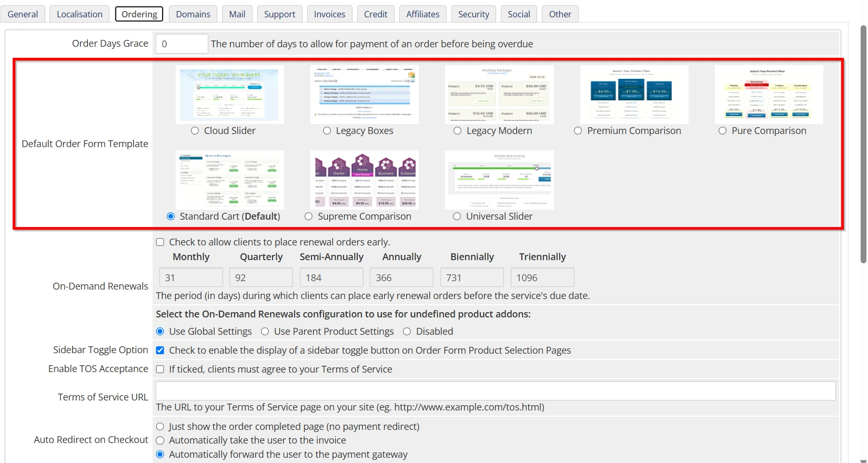Image resolution: width=868 pixels, height=463 pixels.
Task: Click the Premium Comparison template thumbnail
Action: [x=634, y=95]
